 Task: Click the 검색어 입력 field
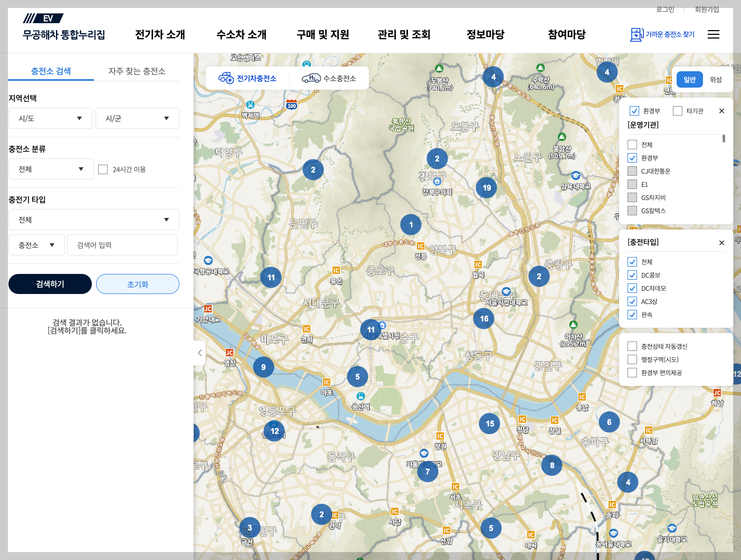coord(122,245)
